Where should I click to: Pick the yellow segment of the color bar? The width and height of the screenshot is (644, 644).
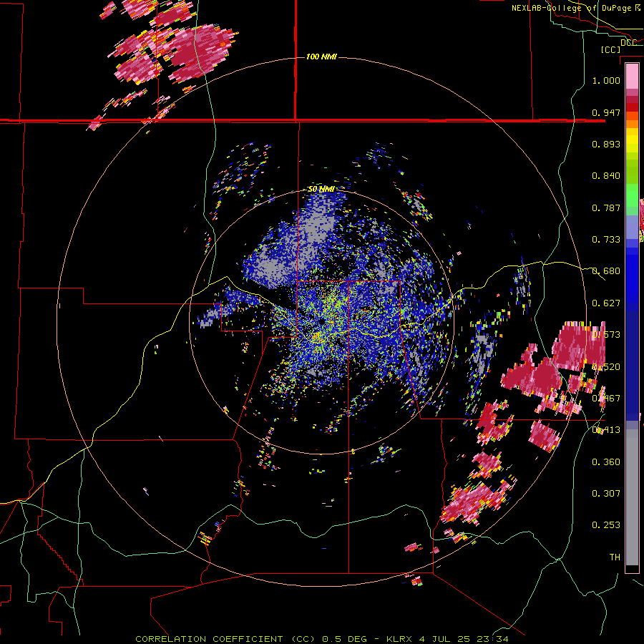click(632, 140)
